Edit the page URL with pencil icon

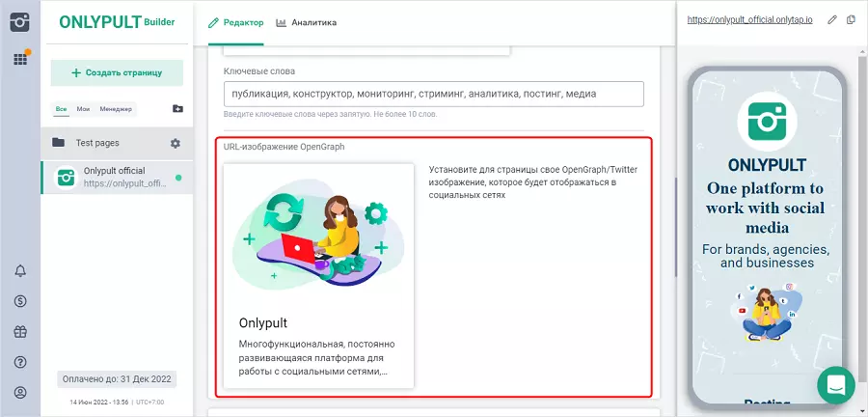832,20
